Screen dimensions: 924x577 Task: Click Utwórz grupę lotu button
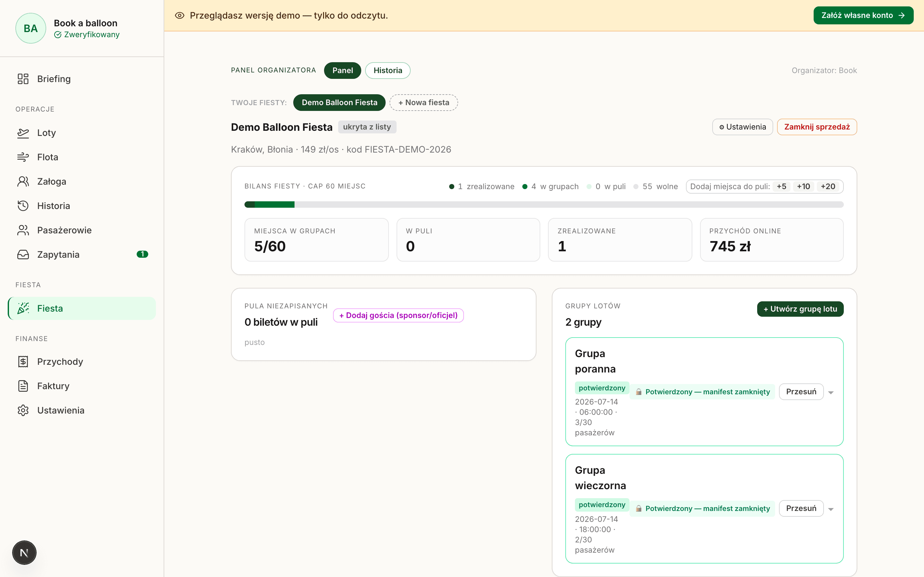[800, 309]
